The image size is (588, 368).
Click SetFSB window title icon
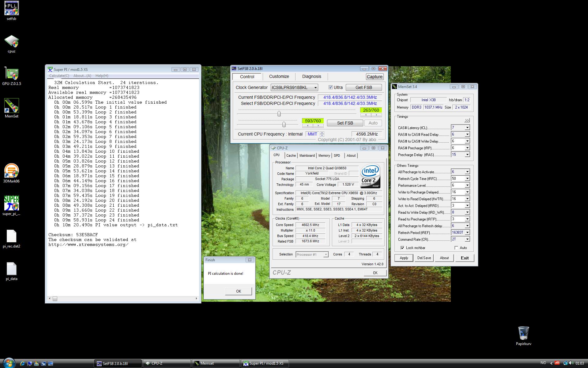(234, 68)
